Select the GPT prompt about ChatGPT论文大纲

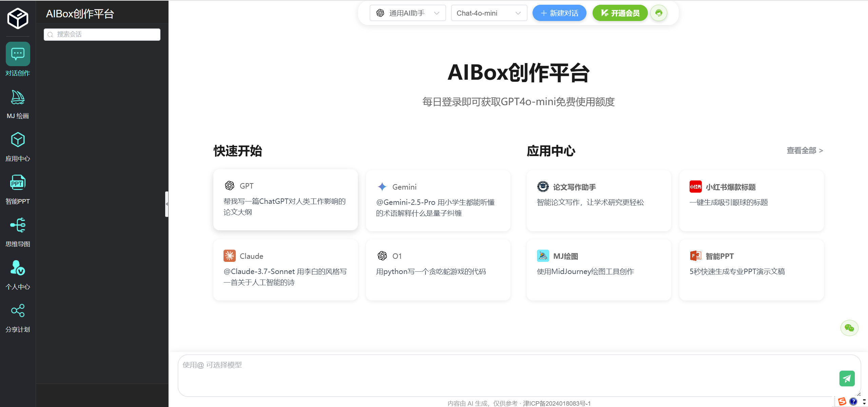point(286,200)
